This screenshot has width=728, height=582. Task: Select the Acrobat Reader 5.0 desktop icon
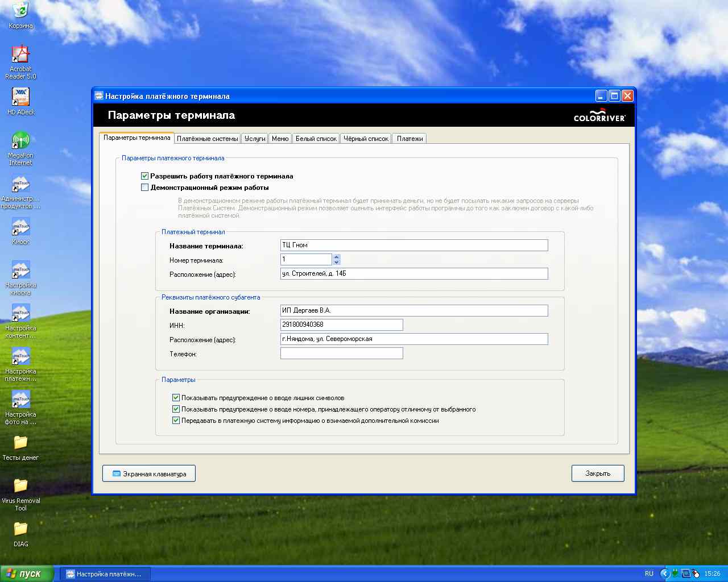[20, 55]
